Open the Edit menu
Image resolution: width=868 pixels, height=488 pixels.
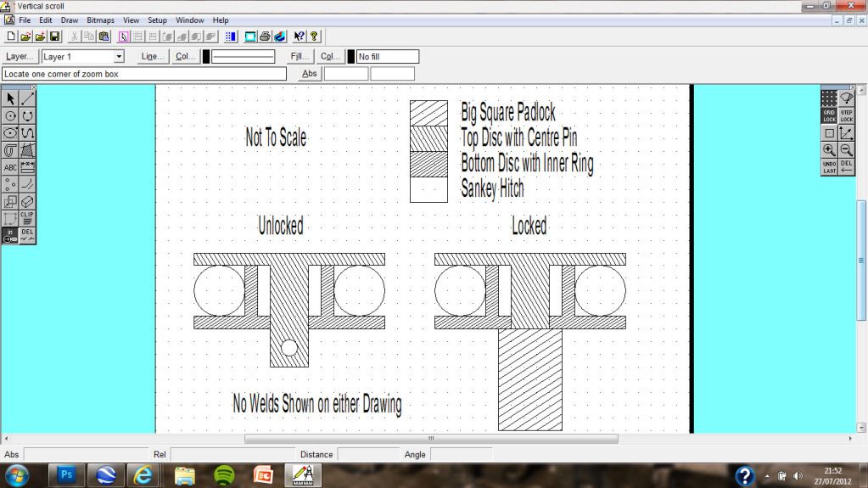(45, 20)
